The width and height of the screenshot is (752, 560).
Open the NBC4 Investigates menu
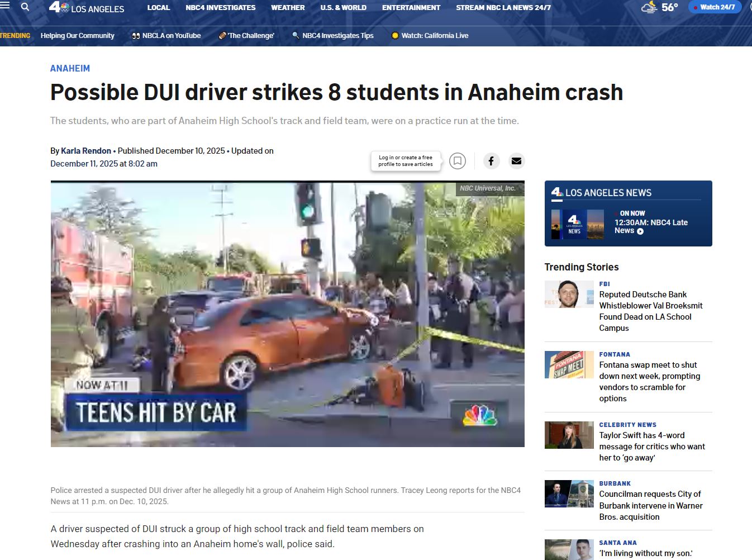[221, 8]
